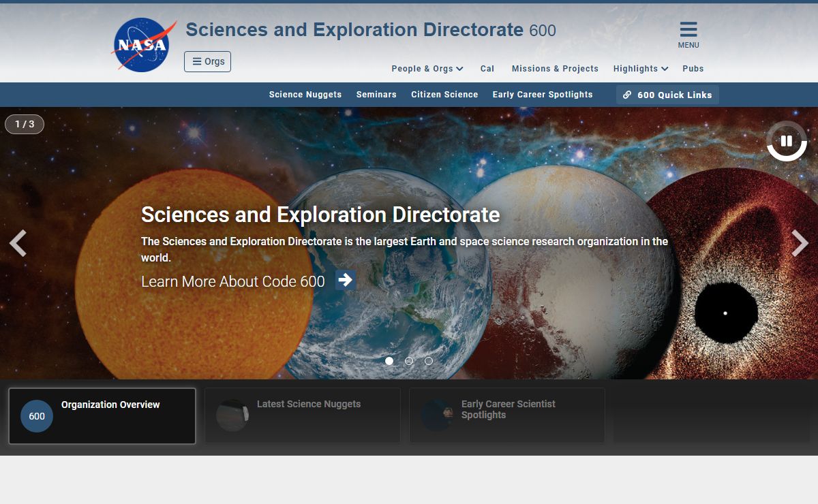818x504 pixels.
Task: Select the Organization Overview tab
Action: coord(102,416)
